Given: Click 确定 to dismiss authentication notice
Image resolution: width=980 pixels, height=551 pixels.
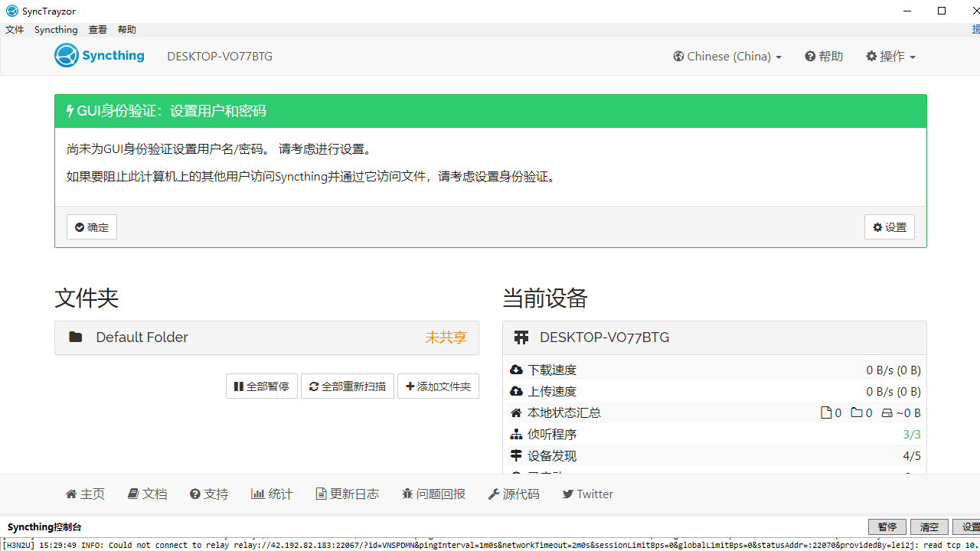Looking at the screenshot, I should coord(92,227).
